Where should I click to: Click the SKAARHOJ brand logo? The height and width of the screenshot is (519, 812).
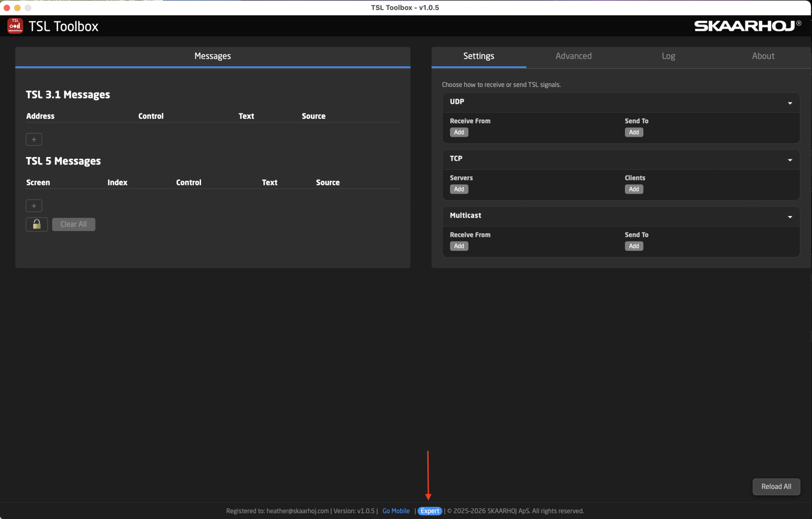point(748,26)
